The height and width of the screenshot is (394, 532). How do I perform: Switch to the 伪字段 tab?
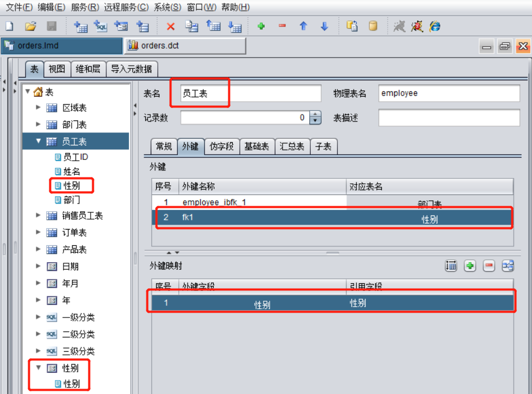point(222,147)
